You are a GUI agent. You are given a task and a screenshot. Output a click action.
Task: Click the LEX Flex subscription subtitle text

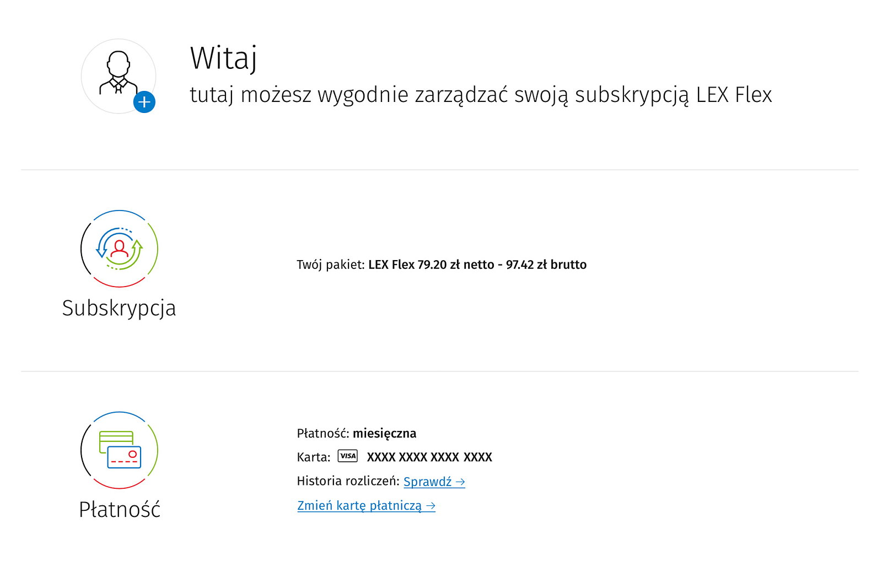coord(480,95)
